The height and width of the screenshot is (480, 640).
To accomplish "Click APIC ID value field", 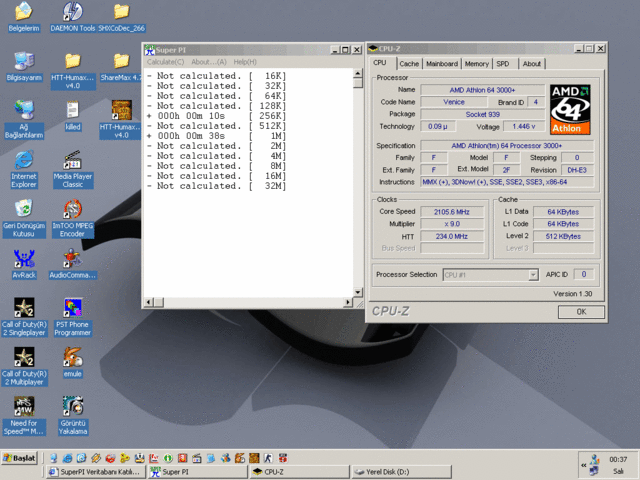I will click(584, 274).
